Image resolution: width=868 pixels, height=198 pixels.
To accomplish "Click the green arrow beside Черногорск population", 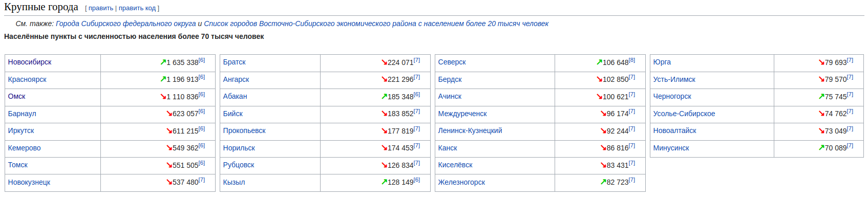I will click(821, 97).
